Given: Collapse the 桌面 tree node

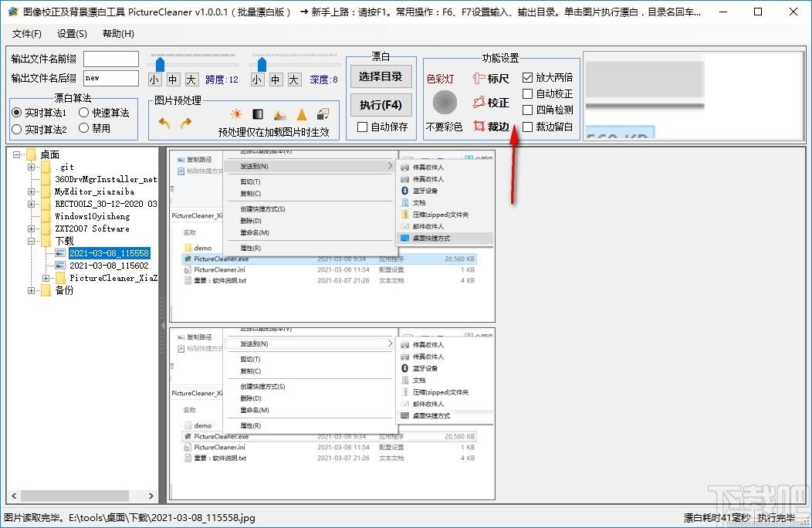Looking at the screenshot, I should coord(16,154).
